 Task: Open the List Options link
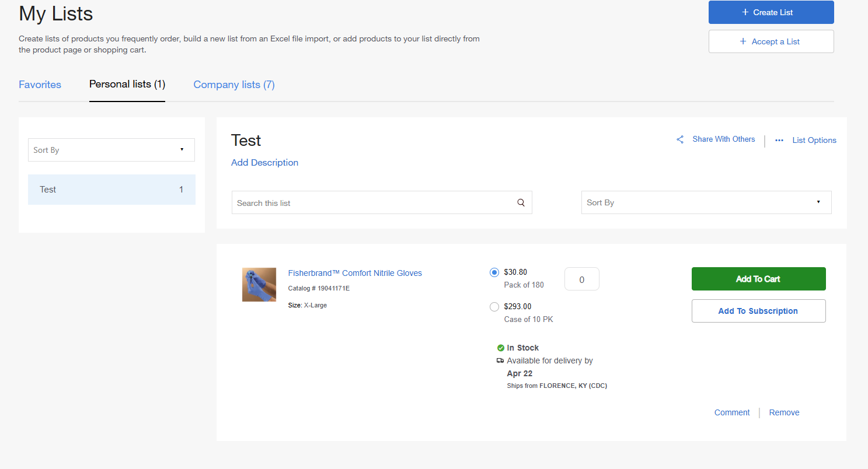point(814,140)
